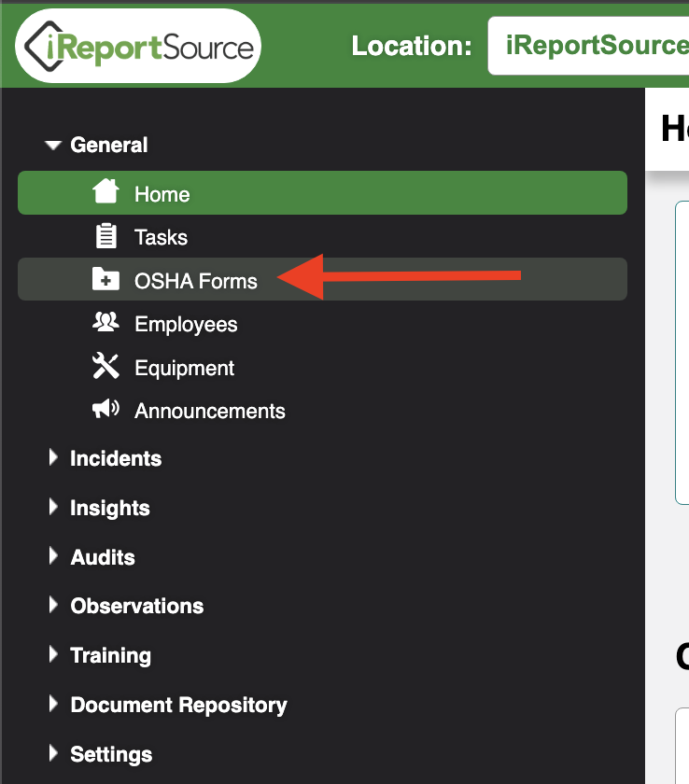
Task: Click the Home house icon
Action: click(x=106, y=191)
